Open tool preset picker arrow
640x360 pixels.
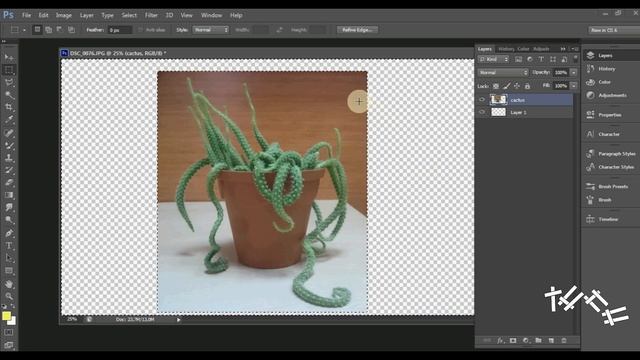[x=24, y=30]
